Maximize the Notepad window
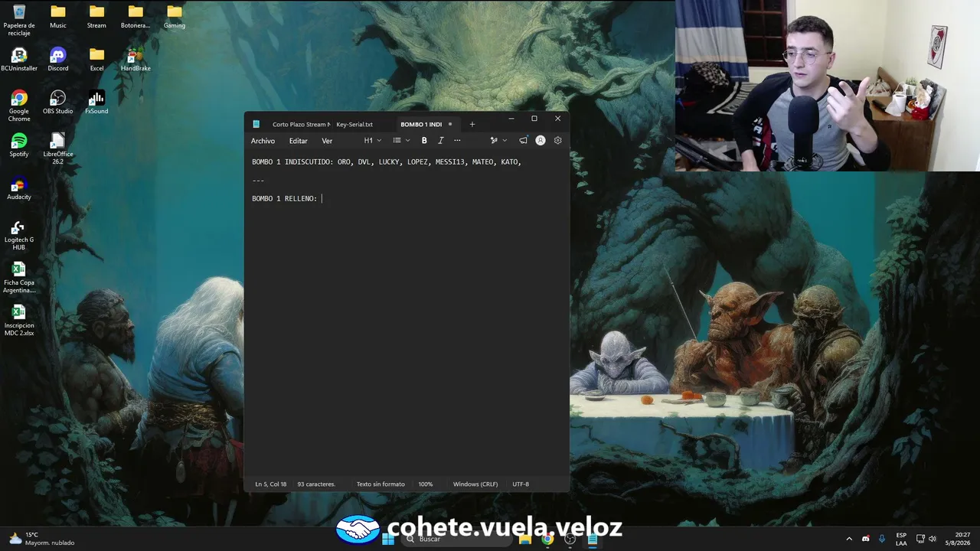Viewport: 980px width, 551px height. (534, 119)
